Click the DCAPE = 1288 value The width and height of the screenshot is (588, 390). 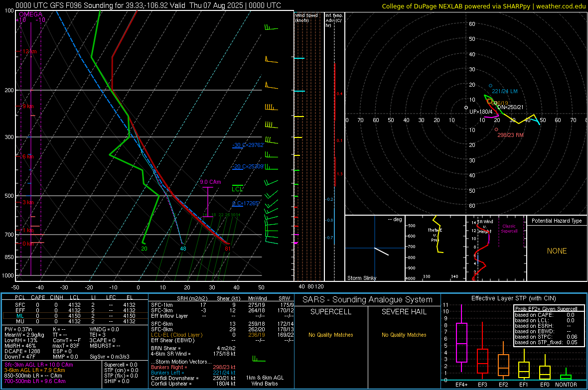tap(22, 351)
